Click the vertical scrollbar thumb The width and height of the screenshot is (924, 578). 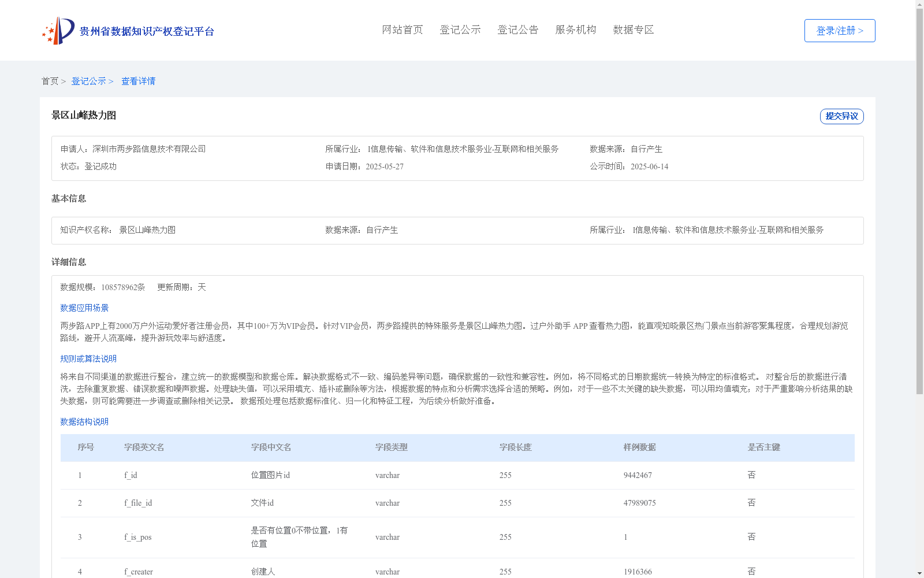920,201
